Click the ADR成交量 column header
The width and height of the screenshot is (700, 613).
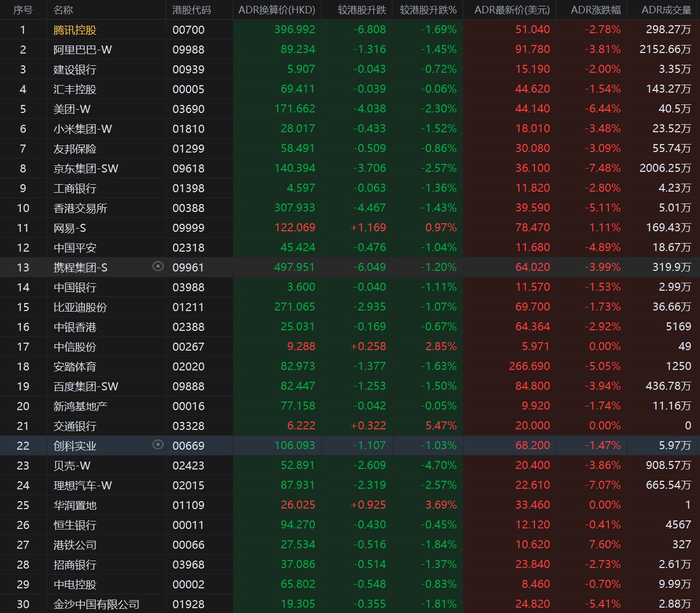point(666,10)
